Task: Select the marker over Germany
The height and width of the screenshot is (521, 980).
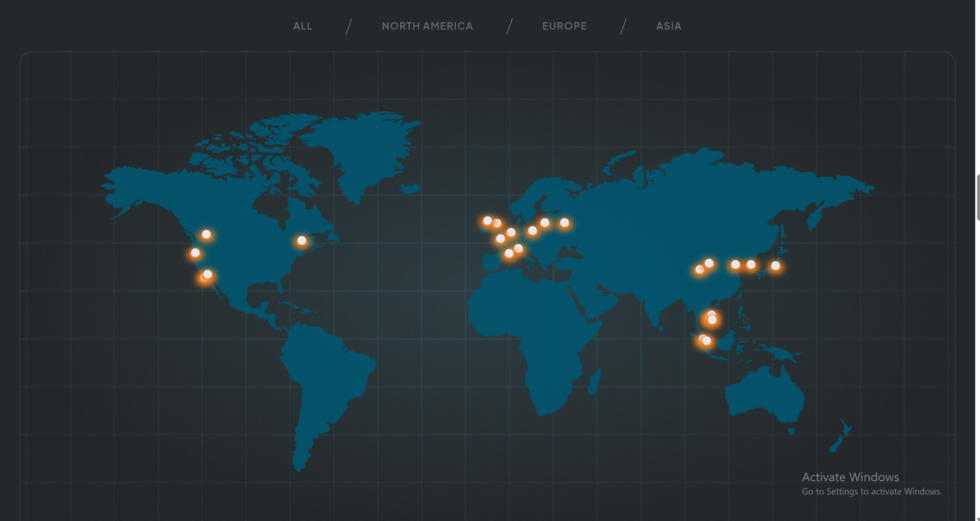Action: (x=532, y=231)
